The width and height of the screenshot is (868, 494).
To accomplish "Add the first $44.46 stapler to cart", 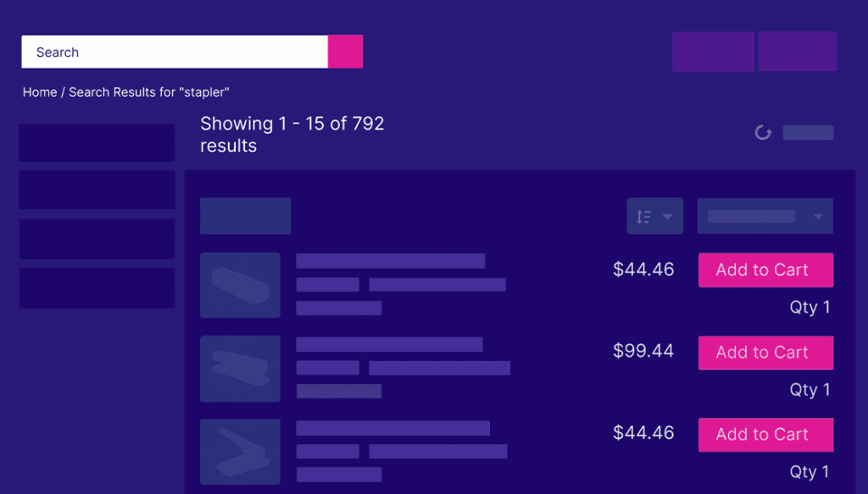I will tap(765, 270).
